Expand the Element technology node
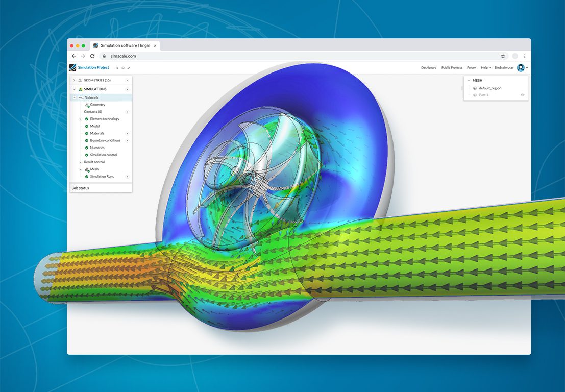This screenshot has height=392, width=565. (x=80, y=119)
